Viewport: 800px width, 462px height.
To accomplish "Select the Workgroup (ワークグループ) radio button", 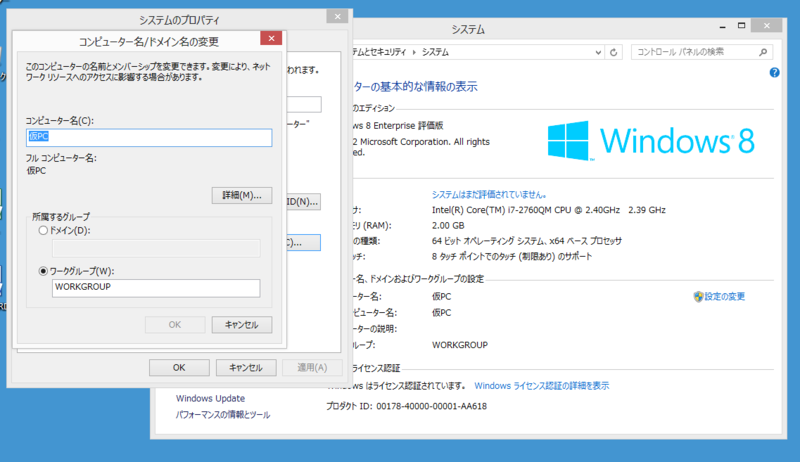I will tap(43, 271).
